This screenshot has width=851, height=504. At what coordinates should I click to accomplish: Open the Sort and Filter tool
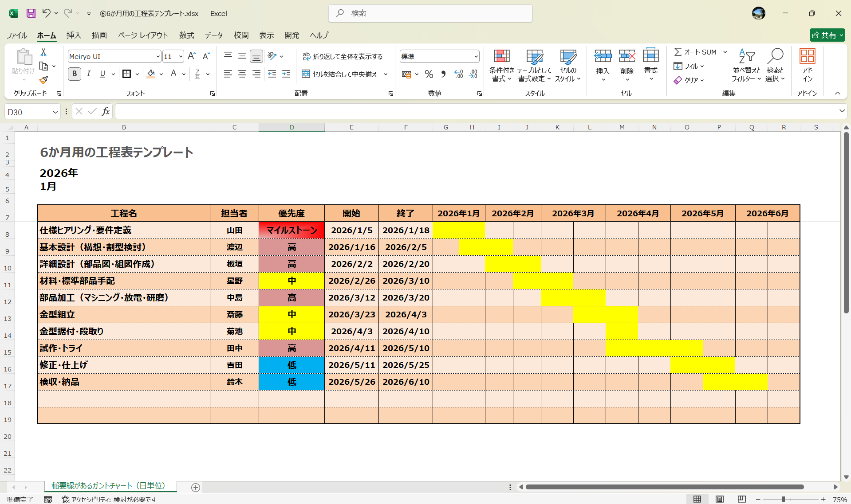click(746, 65)
